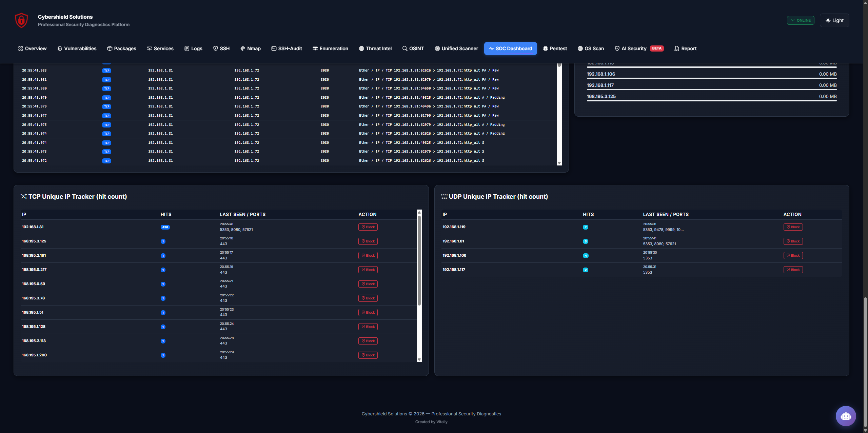The height and width of the screenshot is (433, 868).
Task: Select the Nmap radar icon in navigation
Action: pyautogui.click(x=242, y=48)
